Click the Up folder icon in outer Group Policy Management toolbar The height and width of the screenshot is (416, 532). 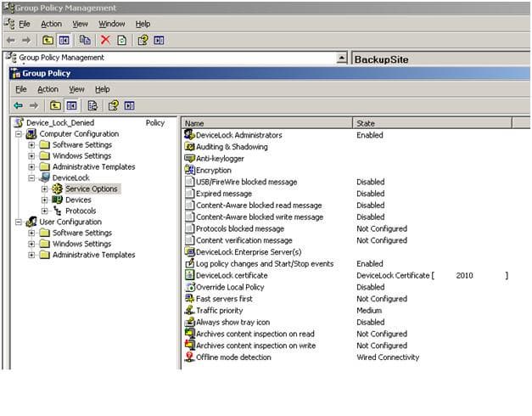(x=48, y=40)
